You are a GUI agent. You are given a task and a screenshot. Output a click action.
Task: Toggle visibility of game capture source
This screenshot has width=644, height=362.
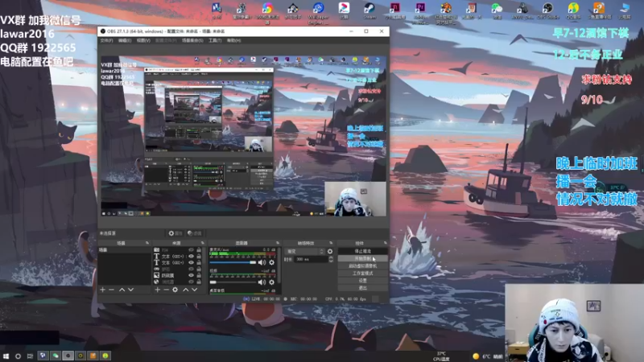pos(191,269)
